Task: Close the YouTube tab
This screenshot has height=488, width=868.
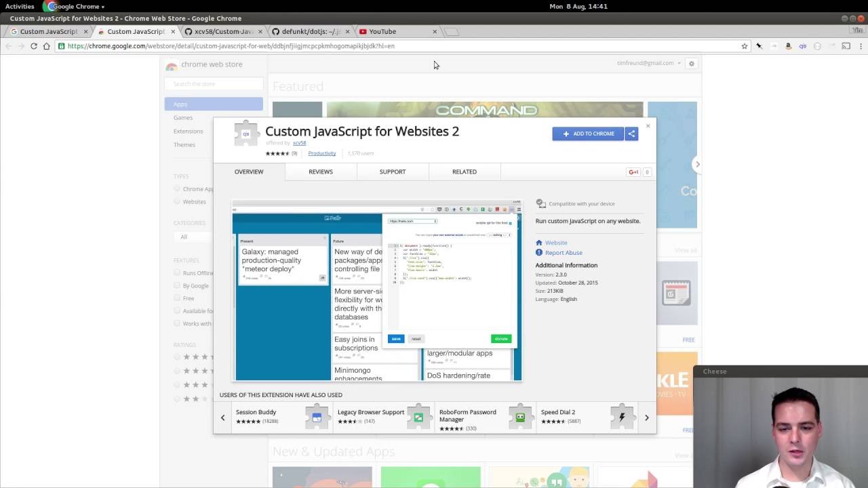Action: pyautogui.click(x=435, y=31)
